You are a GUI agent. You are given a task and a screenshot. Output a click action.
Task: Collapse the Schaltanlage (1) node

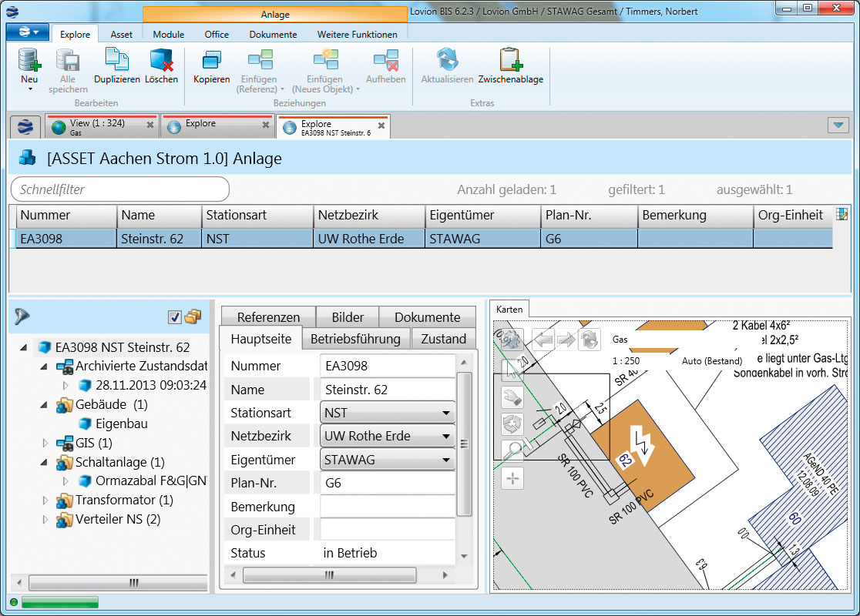pyautogui.click(x=44, y=463)
